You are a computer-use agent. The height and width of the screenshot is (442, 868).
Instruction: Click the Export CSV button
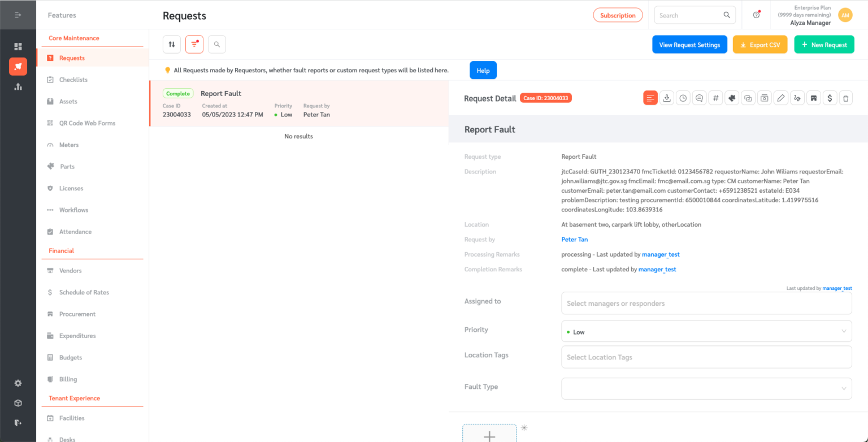(x=759, y=44)
